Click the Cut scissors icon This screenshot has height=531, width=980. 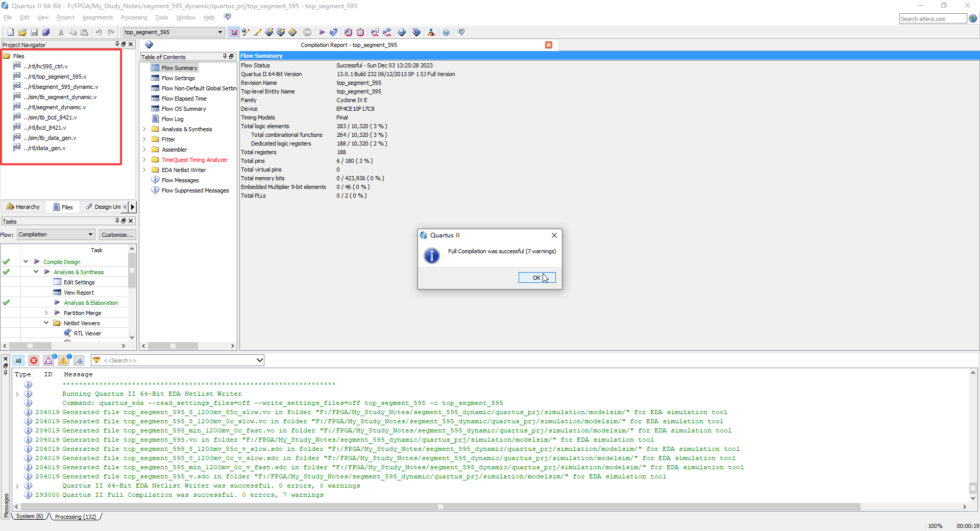tap(61, 32)
